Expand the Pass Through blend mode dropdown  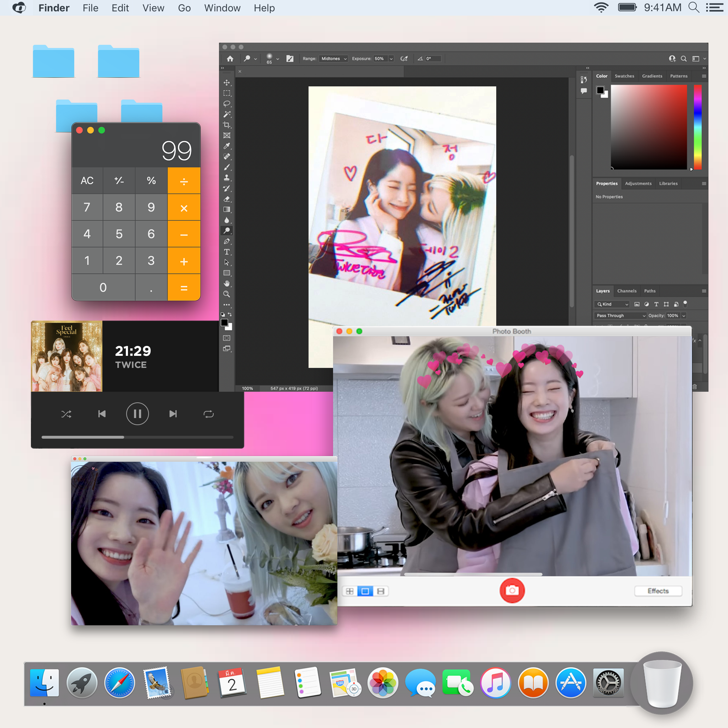[x=620, y=315]
